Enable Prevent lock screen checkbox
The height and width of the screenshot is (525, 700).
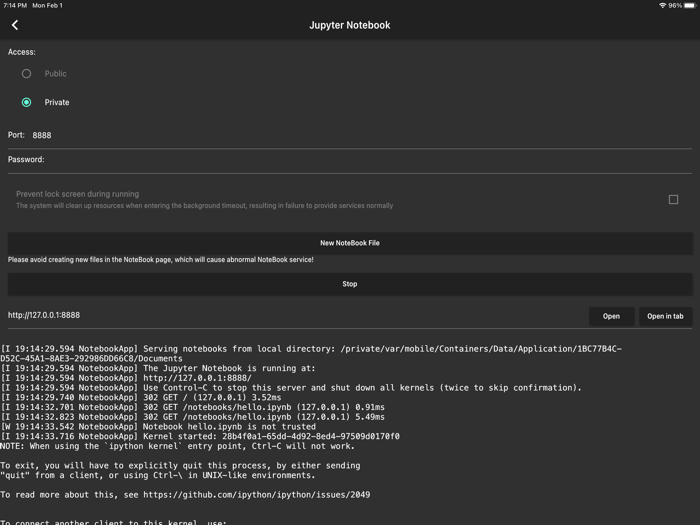click(x=673, y=200)
